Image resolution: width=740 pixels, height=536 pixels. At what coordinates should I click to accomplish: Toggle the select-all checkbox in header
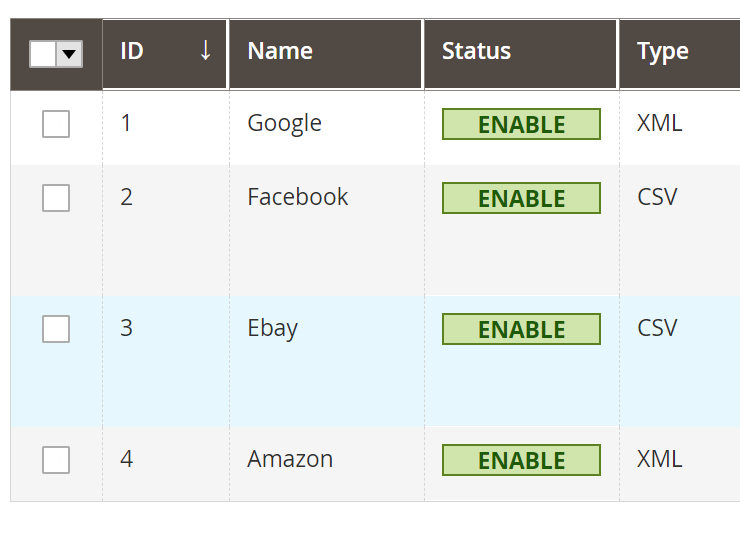[43, 54]
